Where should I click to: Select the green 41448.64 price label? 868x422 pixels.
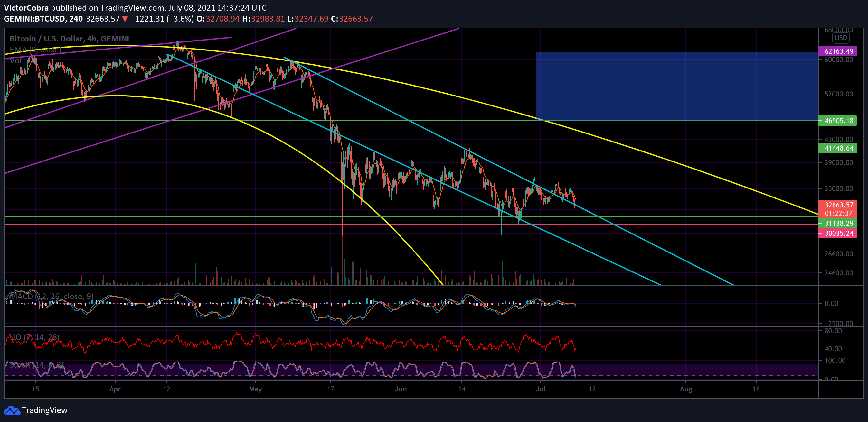pos(838,148)
